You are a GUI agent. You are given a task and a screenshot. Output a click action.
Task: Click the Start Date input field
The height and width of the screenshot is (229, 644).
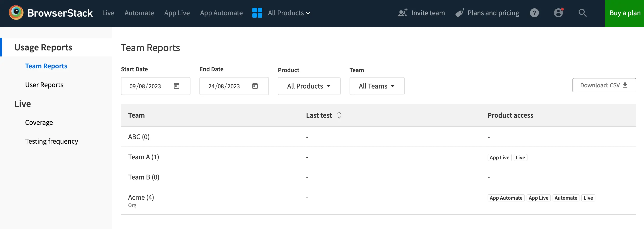click(145, 86)
